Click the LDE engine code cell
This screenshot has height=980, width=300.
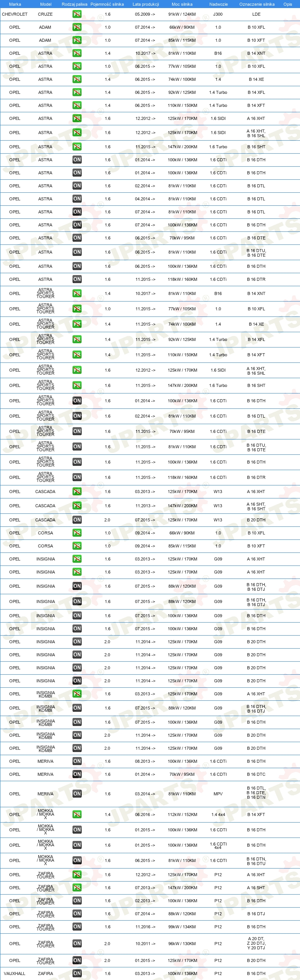click(256, 14)
